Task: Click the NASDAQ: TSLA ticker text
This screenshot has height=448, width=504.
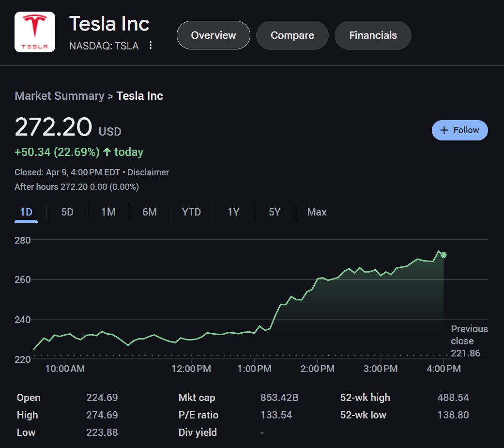Action: (x=104, y=46)
